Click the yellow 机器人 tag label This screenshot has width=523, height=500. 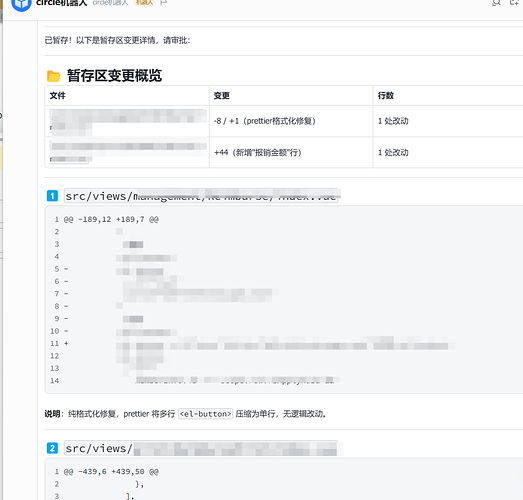click(x=144, y=3)
